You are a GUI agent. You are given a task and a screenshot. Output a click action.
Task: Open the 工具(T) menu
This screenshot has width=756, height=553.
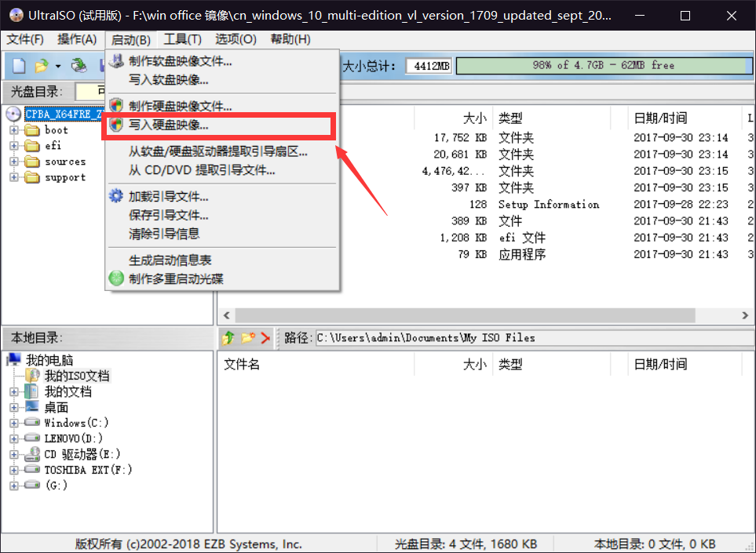(x=182, y=39)
